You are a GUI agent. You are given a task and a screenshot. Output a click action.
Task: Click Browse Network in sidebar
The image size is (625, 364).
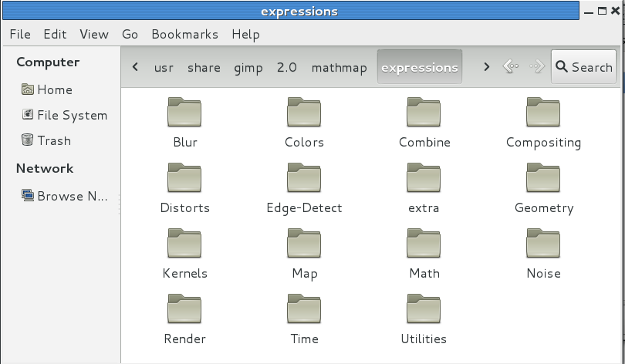coord(65,196)
